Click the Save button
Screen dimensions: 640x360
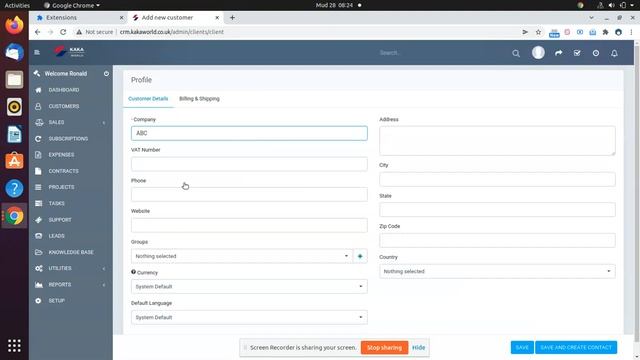point(522,347)
